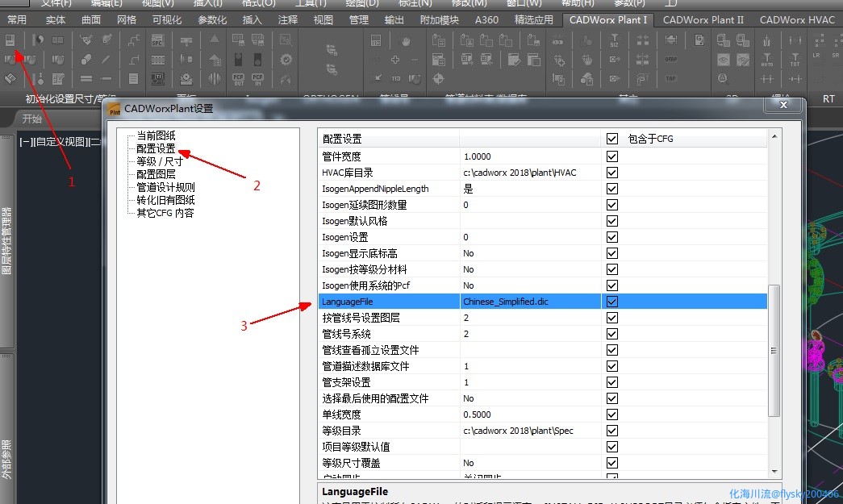This screenshot has width=843, height=504.
Task: Click the TAP ribbon icon
Action: click(671, 78)
